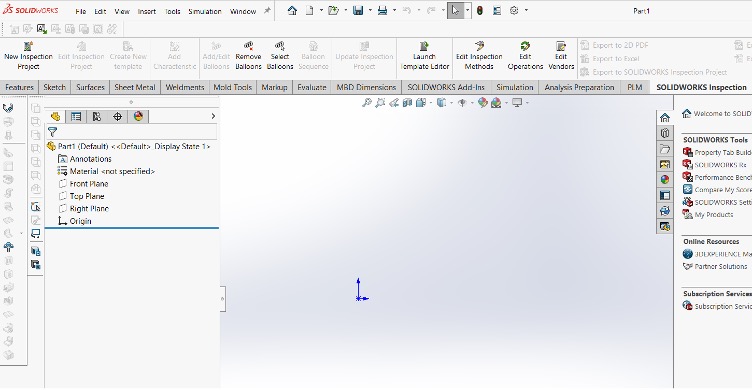
Task: Switch to the SOLIDWORKS Add-Ins tab
Action: point(446,87)
